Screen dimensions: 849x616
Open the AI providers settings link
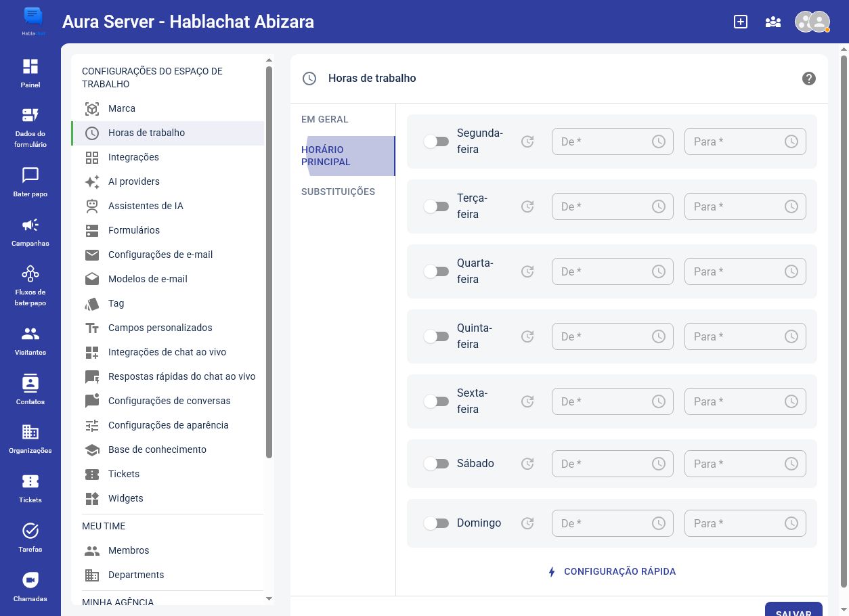point(167,181)
